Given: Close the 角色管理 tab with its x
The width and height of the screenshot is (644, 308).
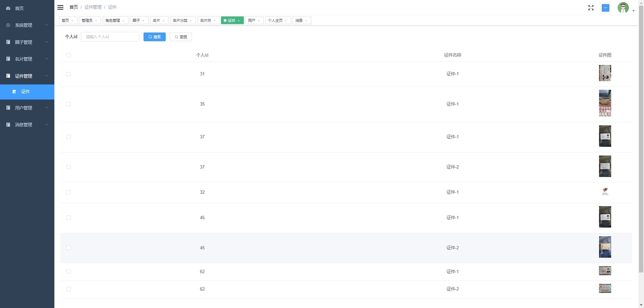Looking at the screenshot, I should click(x=123, y=21).
